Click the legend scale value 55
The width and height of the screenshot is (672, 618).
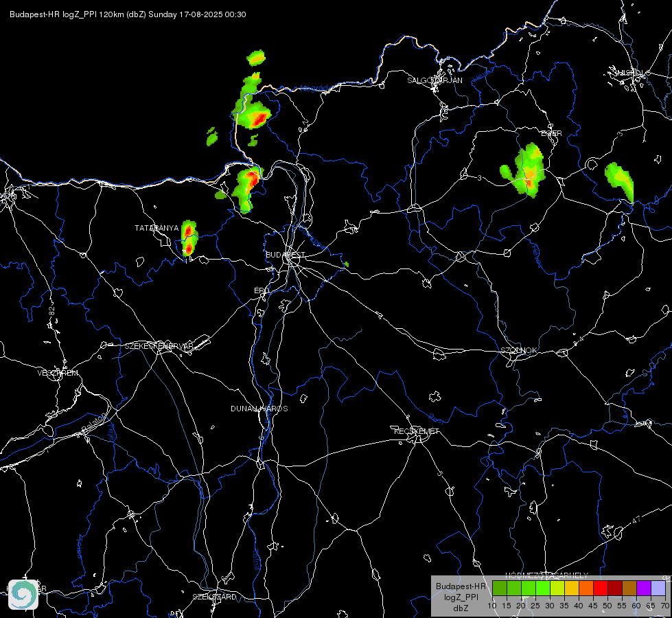(622, 606)
